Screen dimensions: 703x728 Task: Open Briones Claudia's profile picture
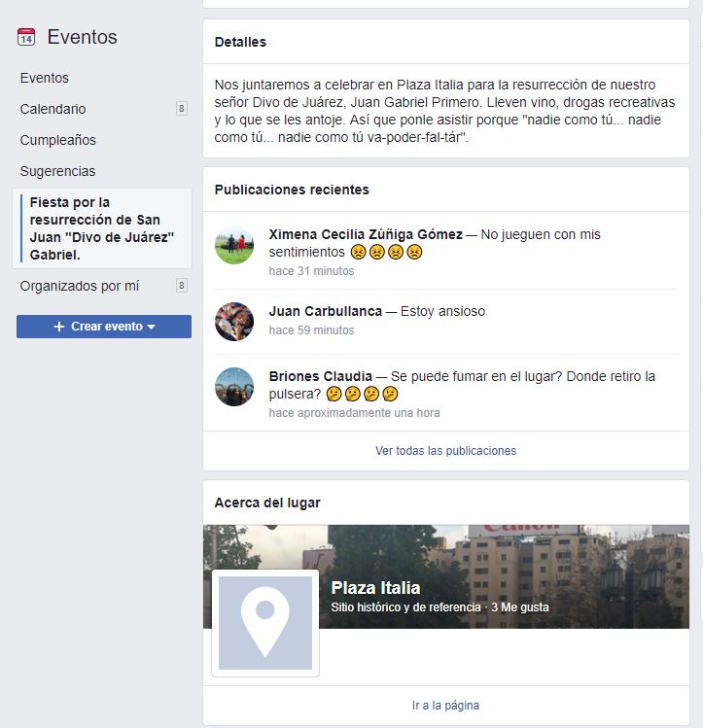point(234,387)
